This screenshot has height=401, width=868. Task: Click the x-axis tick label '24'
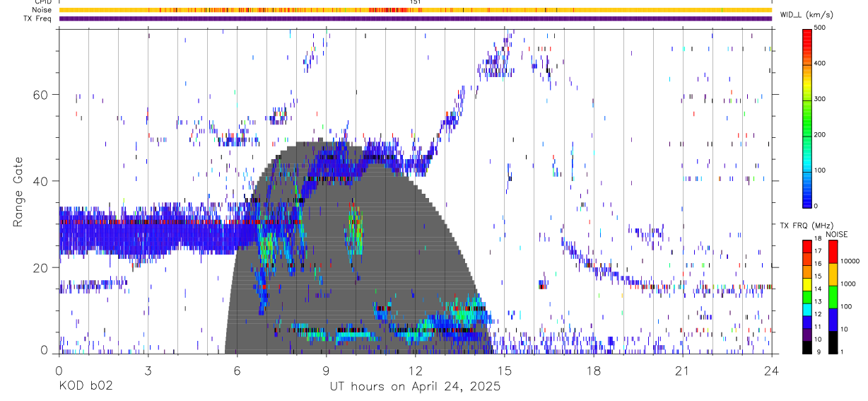pos(771,370)
